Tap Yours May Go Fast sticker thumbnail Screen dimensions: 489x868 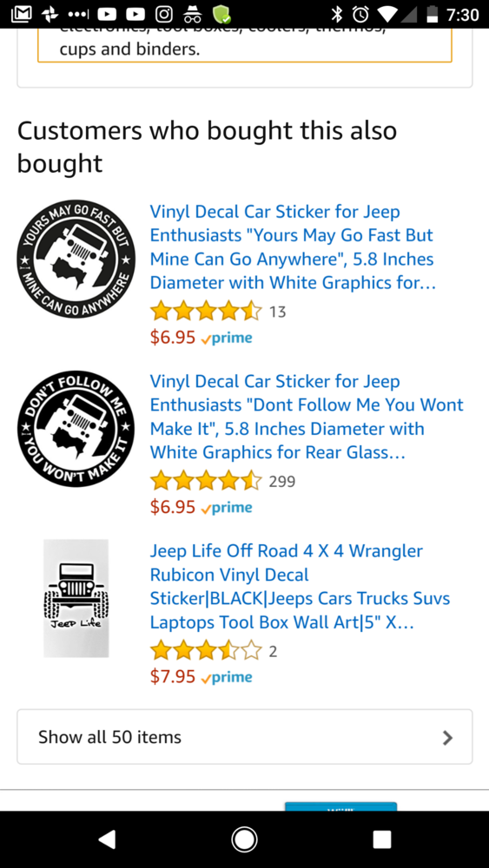(x=76, y=259)
